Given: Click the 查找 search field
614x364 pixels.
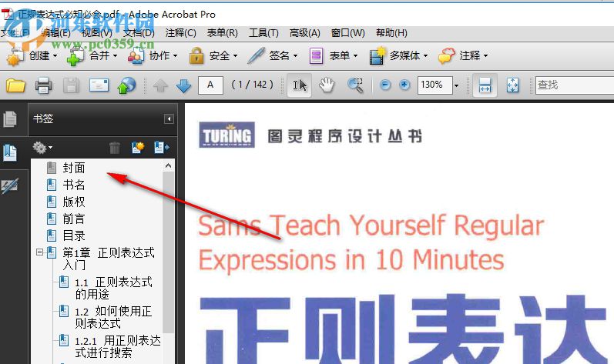Looking at the screenshot, I should (575, 85).
